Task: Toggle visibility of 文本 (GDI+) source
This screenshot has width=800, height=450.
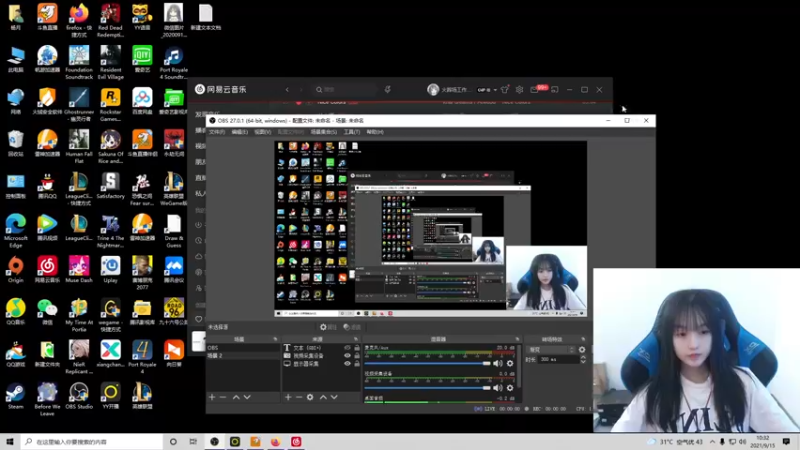Action: 347,347
